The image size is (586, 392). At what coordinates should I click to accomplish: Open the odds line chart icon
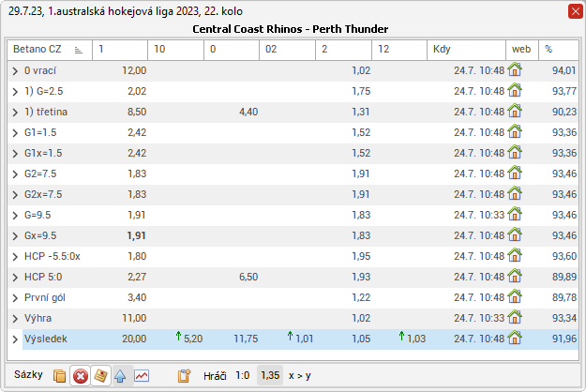142,375
